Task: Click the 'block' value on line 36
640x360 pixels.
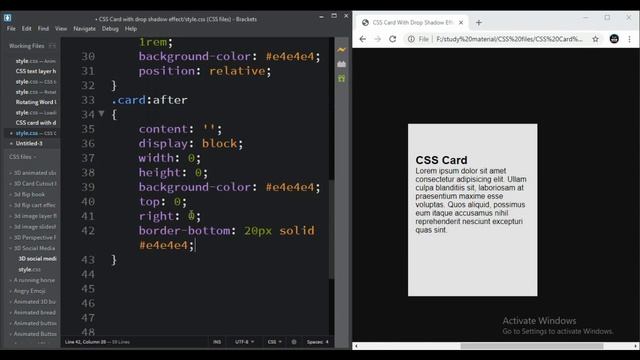Action: pyautogui.click(x=219, y=144)
